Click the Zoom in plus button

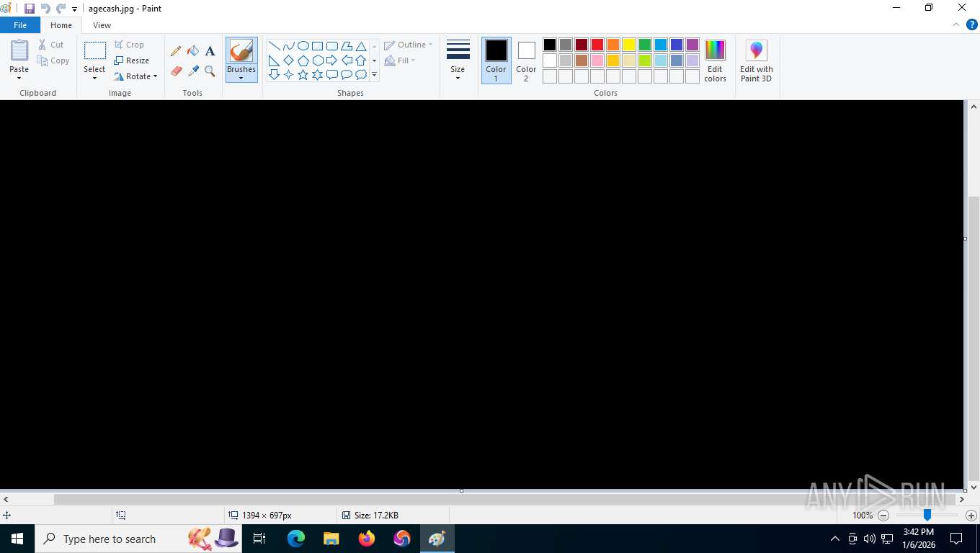coord(971,516)
